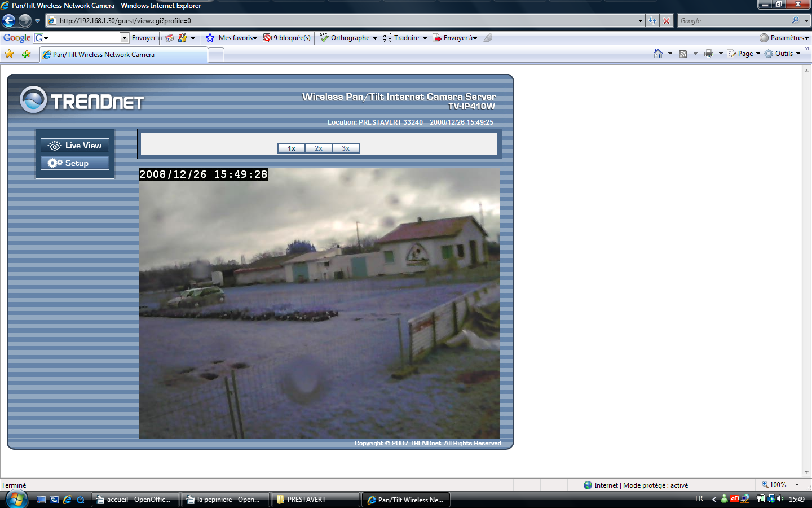Launch Internet Explorer from quick launch
Viewport: 812px width, 508px height.
tap(67, 500)
